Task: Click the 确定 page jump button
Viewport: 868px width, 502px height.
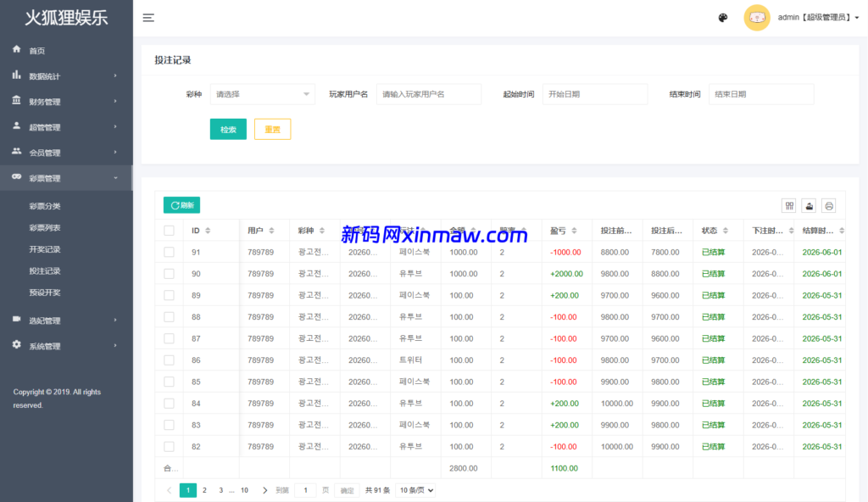Action: pyautogui.click(x=347, y=490)
